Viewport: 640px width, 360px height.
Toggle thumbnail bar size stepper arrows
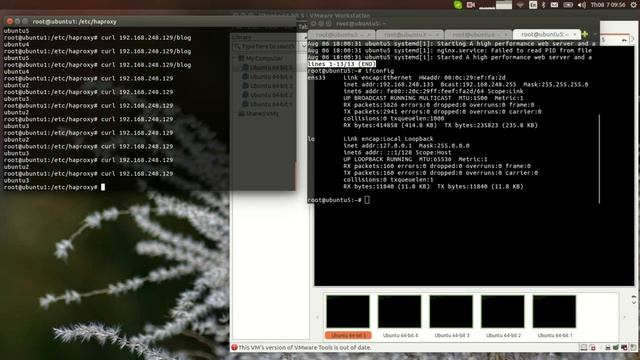click(x=633, y=300)
